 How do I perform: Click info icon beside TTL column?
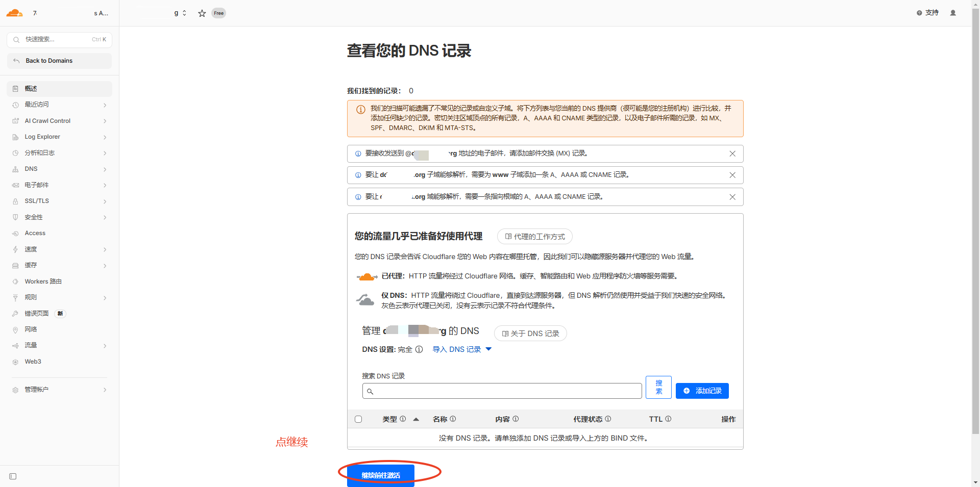668,419
